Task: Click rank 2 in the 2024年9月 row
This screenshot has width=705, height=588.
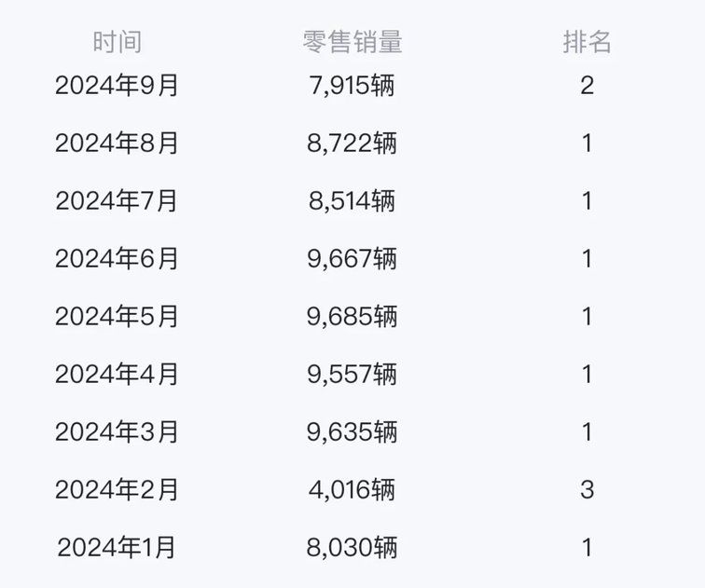Action: click(587, 86)
